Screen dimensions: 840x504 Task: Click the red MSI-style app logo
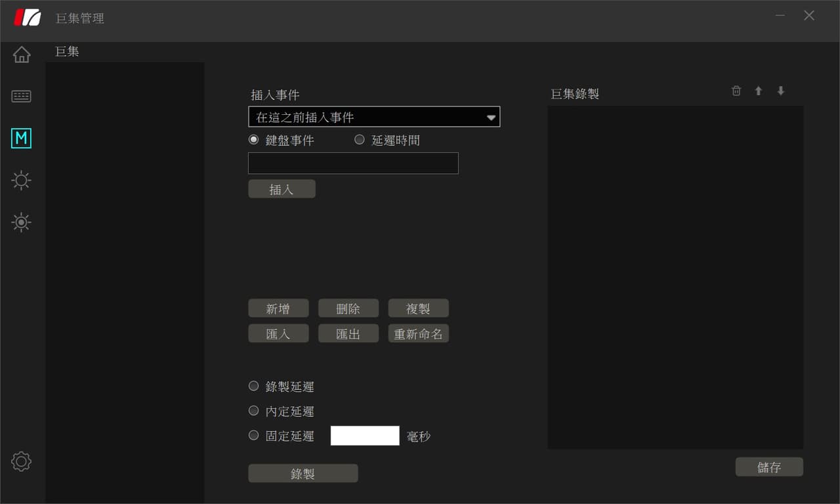coord(28,18)
